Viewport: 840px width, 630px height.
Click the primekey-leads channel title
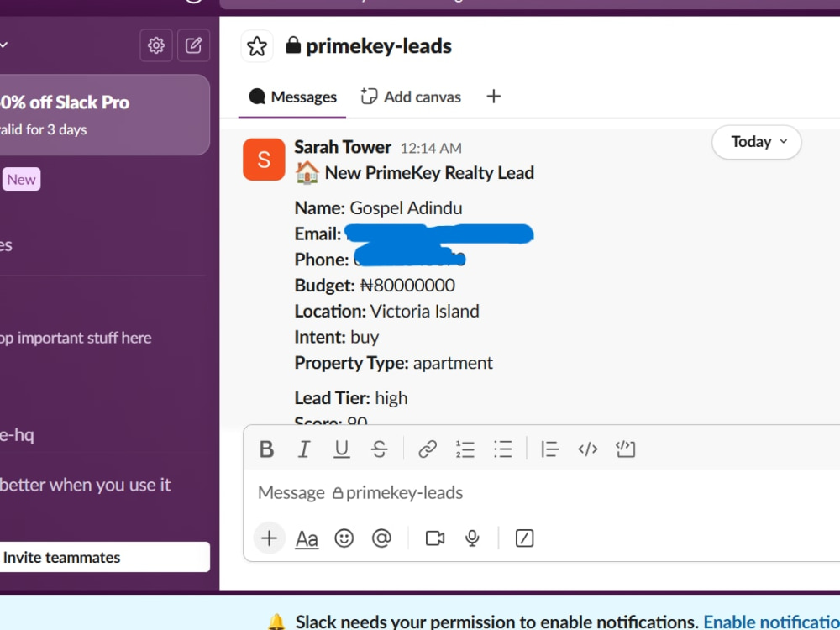[378, 46]
